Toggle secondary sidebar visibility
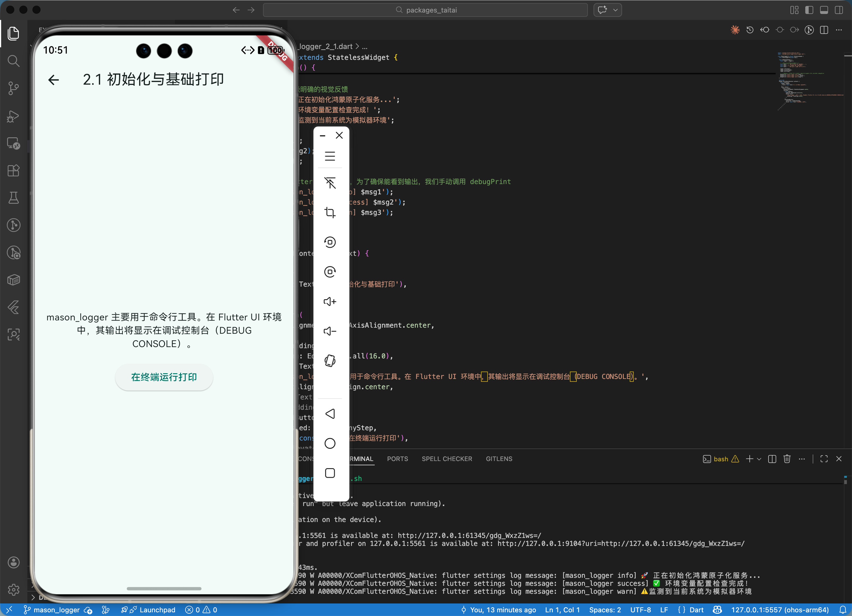This screenshot has width=852, height=616. [x=839, y=10]
